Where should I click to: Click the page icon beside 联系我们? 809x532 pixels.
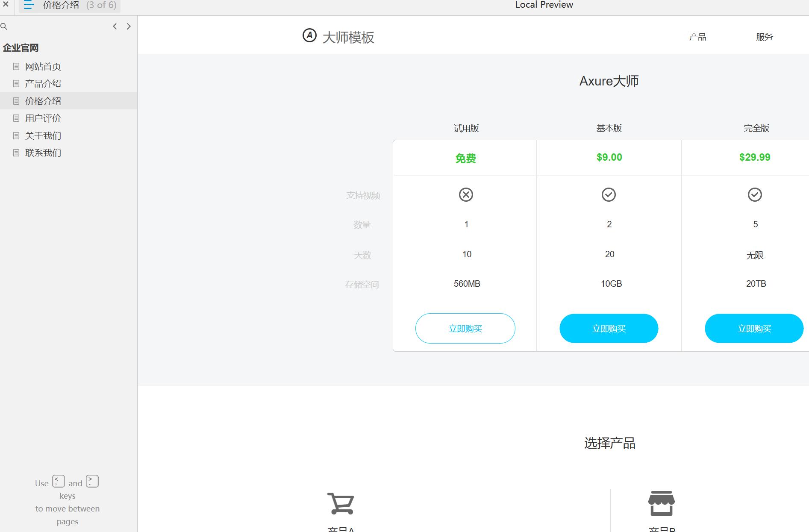click(x=16, y=153)
